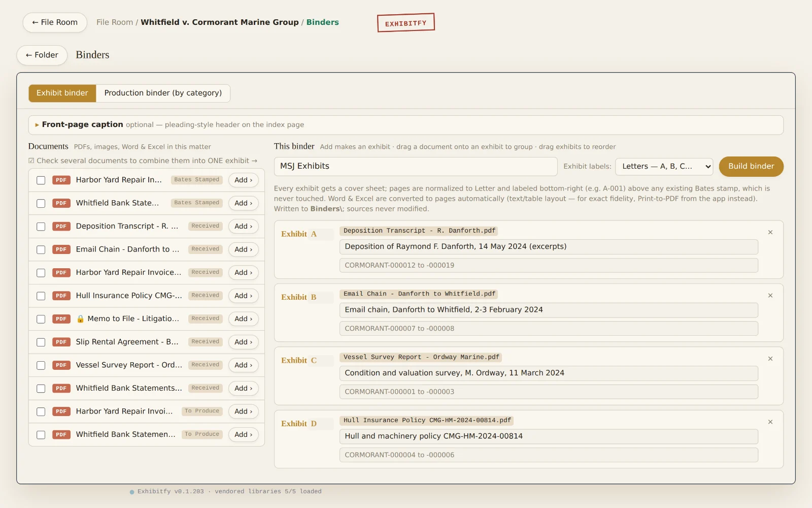Click the Build binder button
Image resolution: width=812 pixels, height=508 pixels.
coord(751,166)
